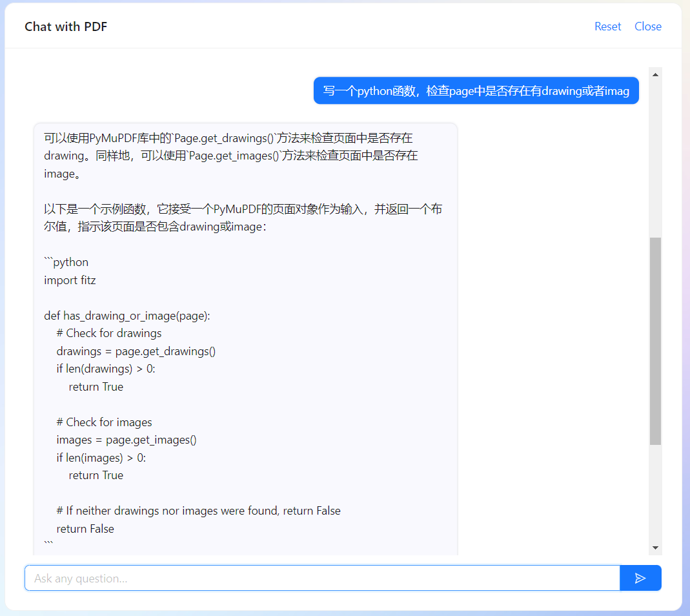690x616 pixels.
Task: Focus the Ask any question input field
Action: point(322,578)
